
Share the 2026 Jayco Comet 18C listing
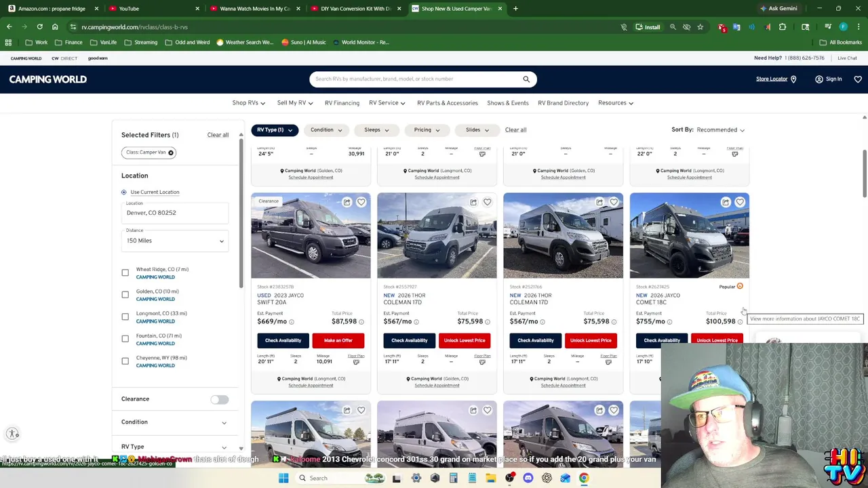pyautogui.click(x=725, y=202)
